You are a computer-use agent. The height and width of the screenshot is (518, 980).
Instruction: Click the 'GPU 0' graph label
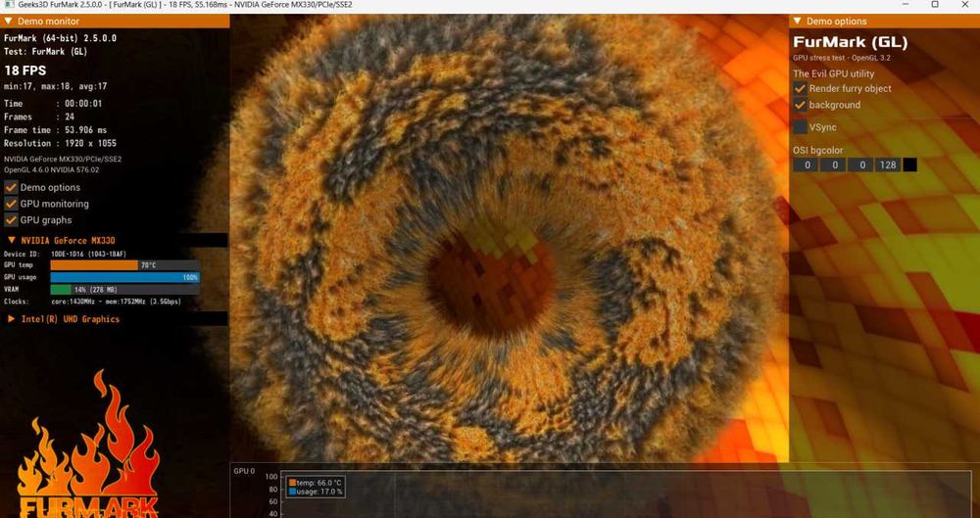pos(244,471)
